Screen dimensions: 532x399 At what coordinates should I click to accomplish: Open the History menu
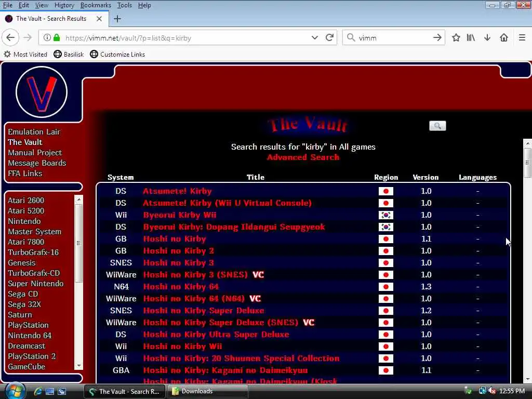[x=64, y=5]
